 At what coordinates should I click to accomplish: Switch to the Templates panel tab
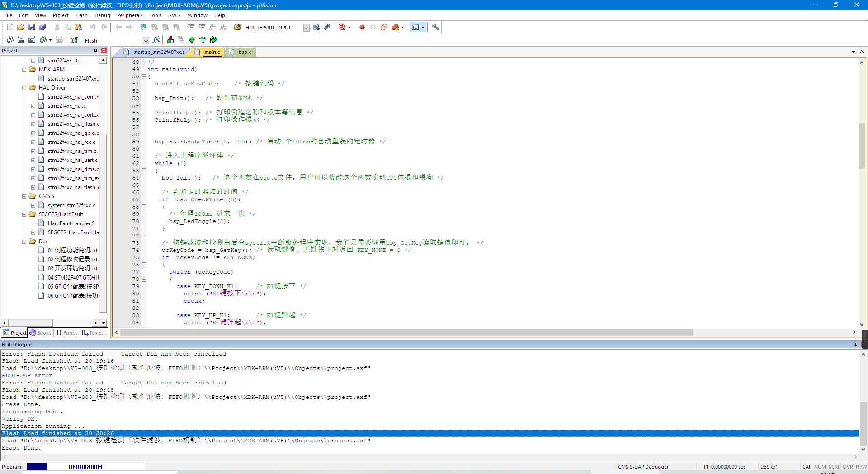pyautogui.click(x=93, y=333)
